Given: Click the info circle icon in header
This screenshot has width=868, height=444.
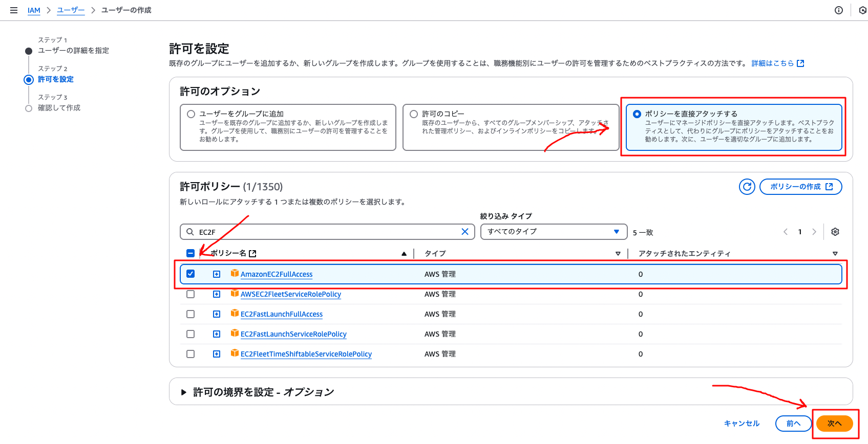Looking at the screenshot, I should coord(839,10).
